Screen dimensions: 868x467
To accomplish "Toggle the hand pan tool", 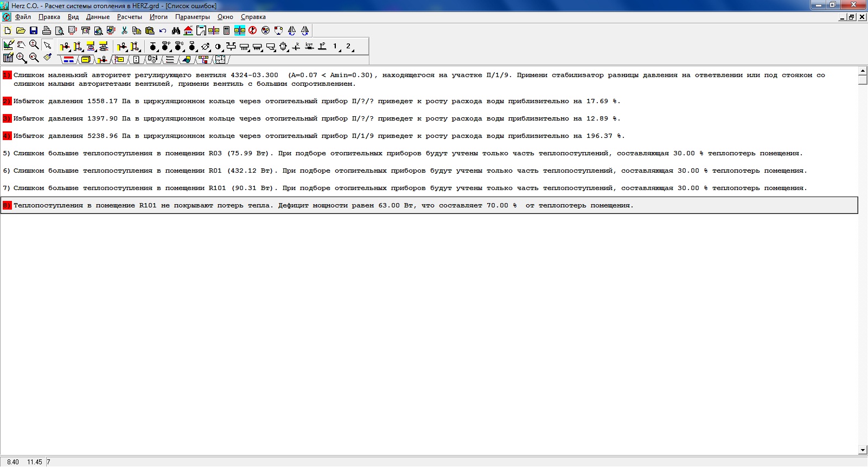I will 21,45.
